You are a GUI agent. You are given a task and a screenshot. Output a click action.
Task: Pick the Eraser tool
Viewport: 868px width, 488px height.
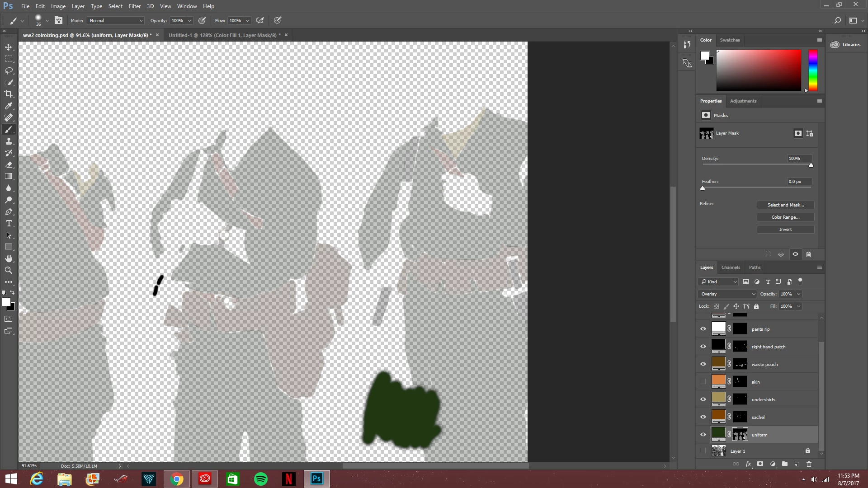9,165
